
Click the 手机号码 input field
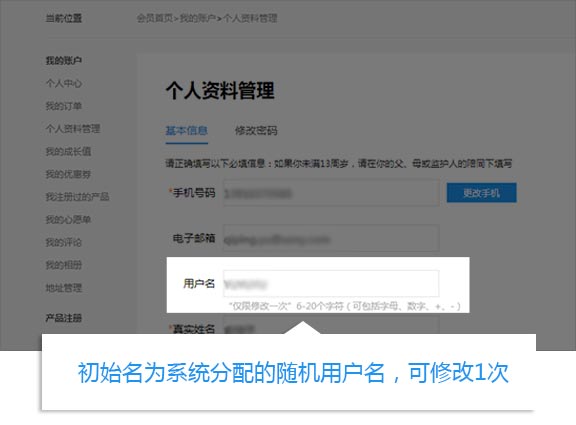point(331,193)
